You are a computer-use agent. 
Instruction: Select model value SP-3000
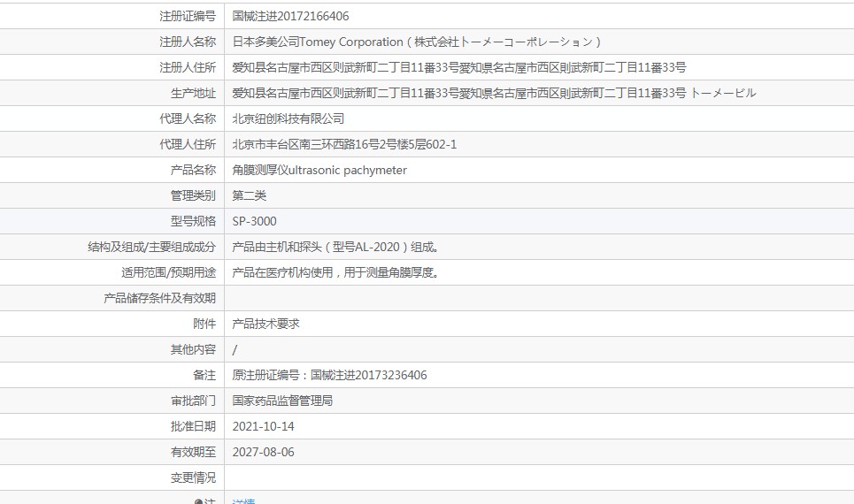(x=254, y=221)
